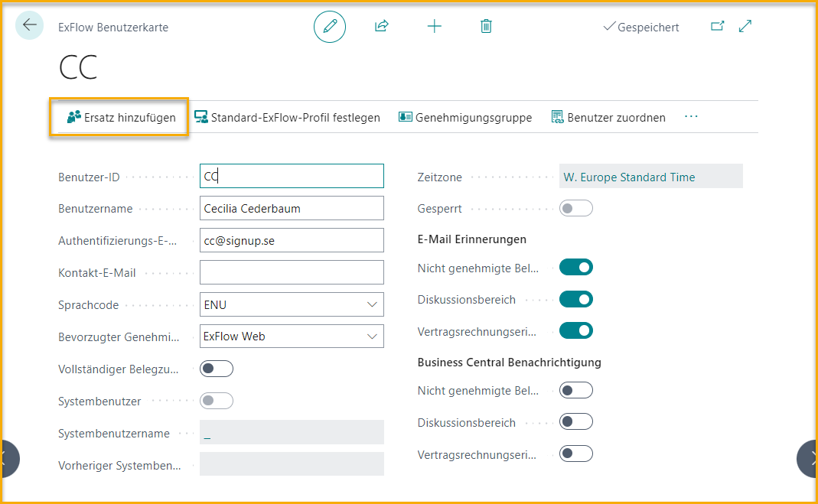Show more actions via ellipsis
This screenshot has height=504, width=818.
point(691,117)
